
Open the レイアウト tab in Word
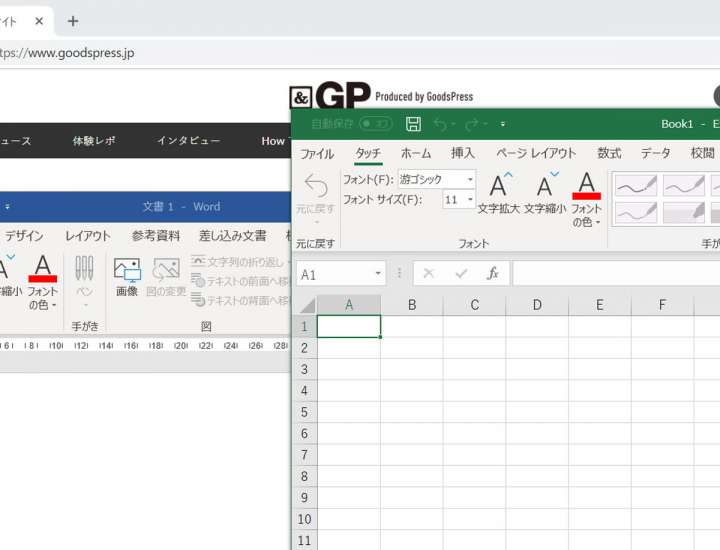click(x=88, y=236)
